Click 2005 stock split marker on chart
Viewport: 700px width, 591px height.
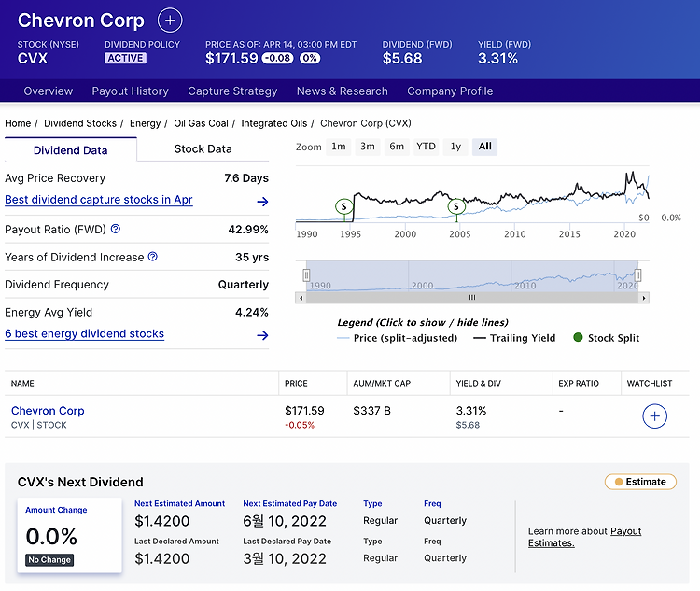pyautogui.click(x=456, y=206)
